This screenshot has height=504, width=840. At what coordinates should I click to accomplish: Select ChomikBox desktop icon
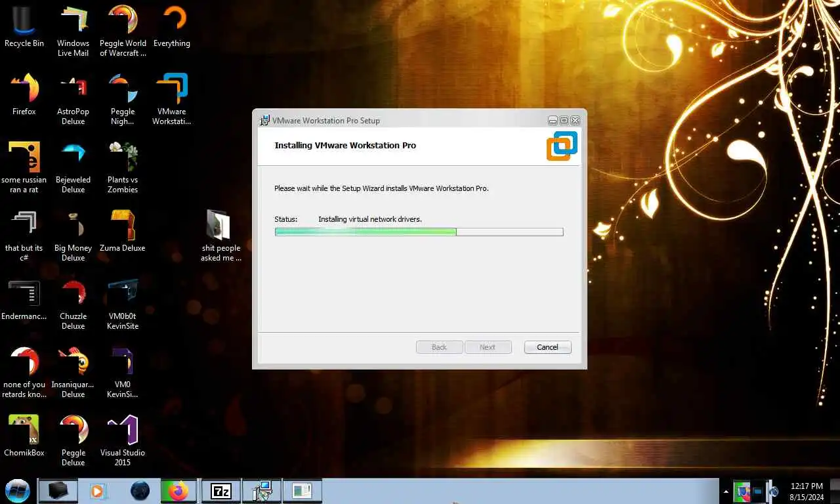tap(24, 436)
